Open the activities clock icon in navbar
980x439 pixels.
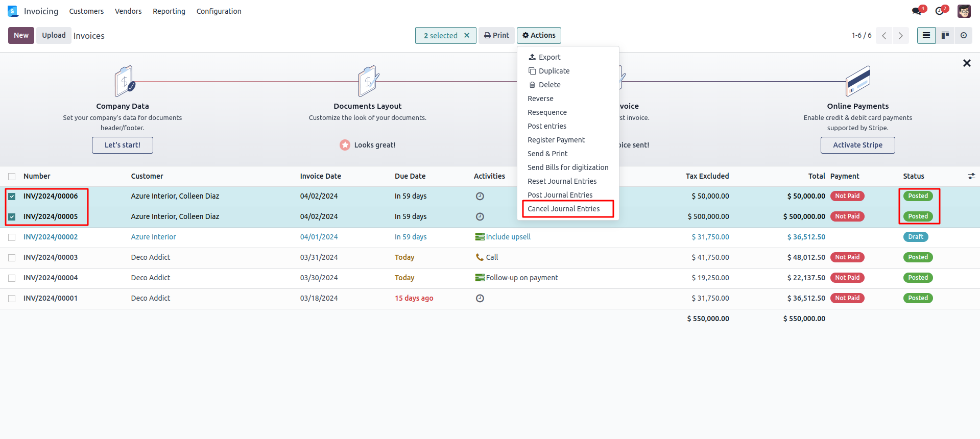click(940, 11)
